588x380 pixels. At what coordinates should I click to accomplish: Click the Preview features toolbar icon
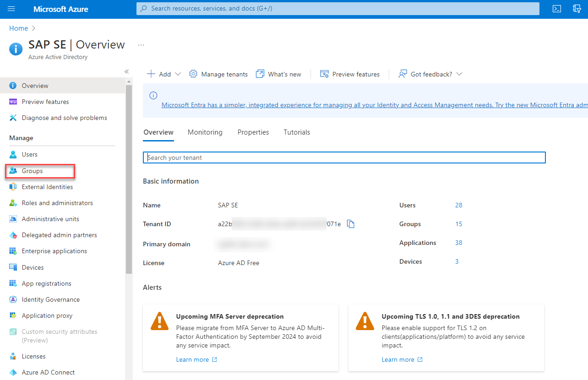[x=325, y=74]
